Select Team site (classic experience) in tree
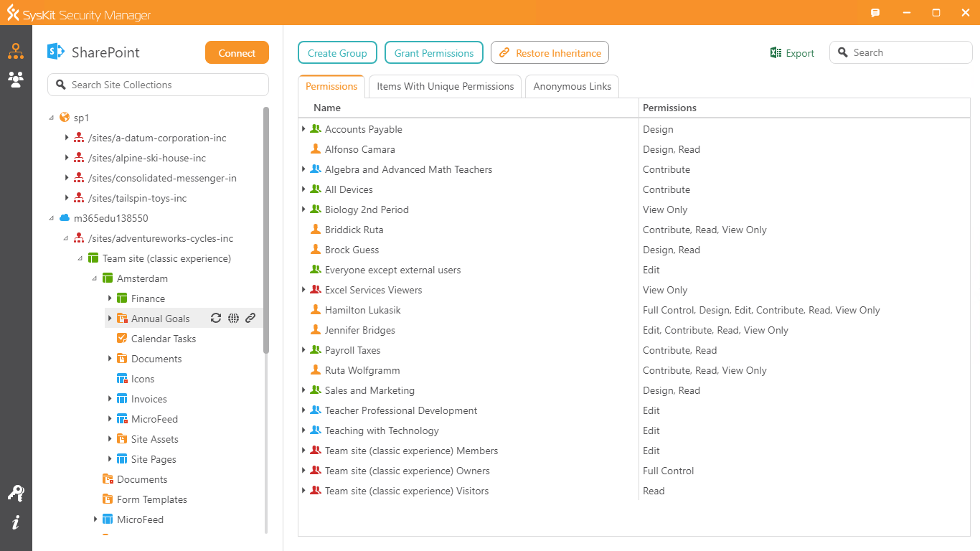 (x=167, y=258)
